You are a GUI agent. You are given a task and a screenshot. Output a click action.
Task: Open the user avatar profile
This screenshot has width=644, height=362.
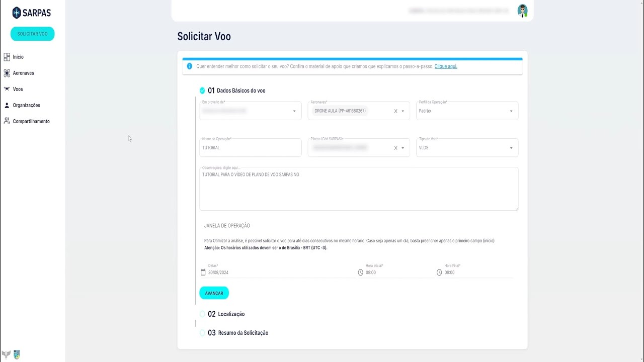click(522, 11)
